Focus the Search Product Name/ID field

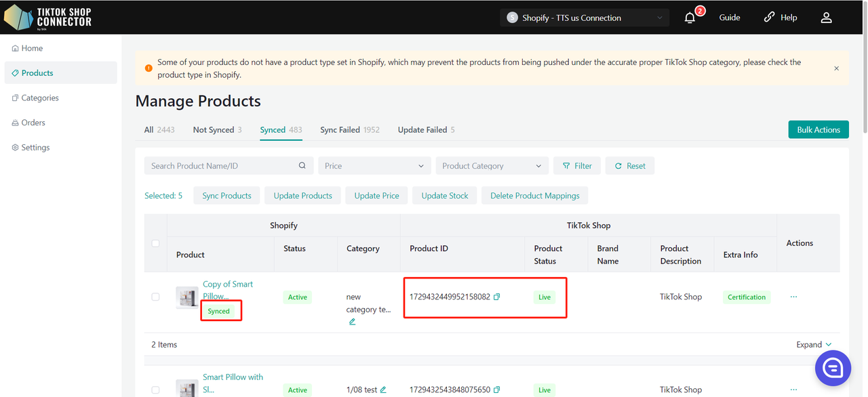point(220,166)
